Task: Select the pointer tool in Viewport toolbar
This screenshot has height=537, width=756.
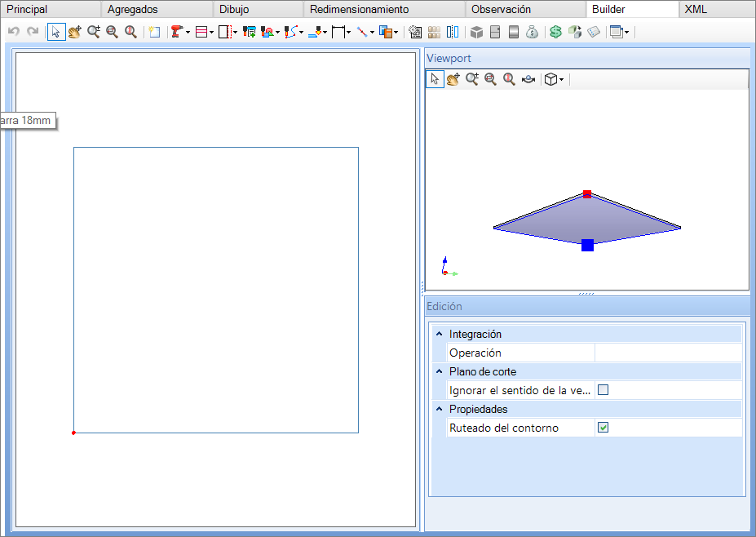Action: (x=435, y=78)
